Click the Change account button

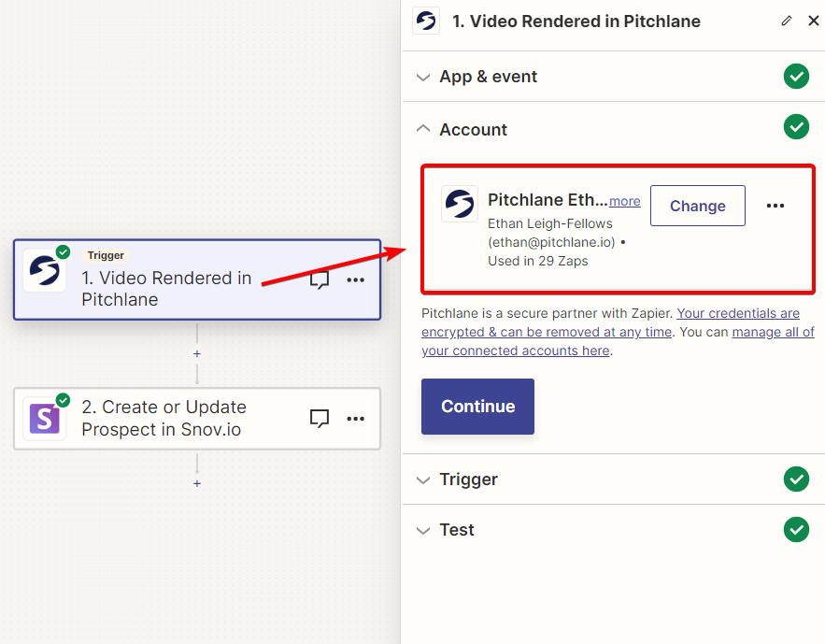(x=698, y=206)
